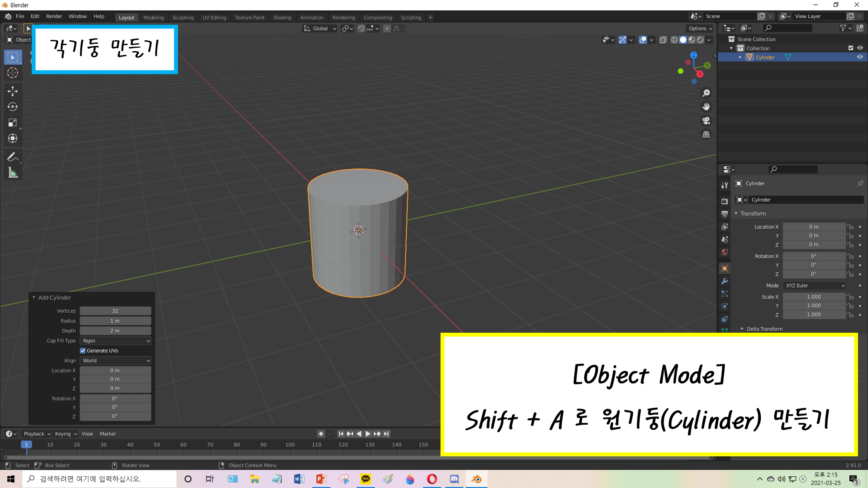868x488 pixels.
Task: Select the Rotate tool in toolbar
Action: pyautogui.click(x=13, y=107)
